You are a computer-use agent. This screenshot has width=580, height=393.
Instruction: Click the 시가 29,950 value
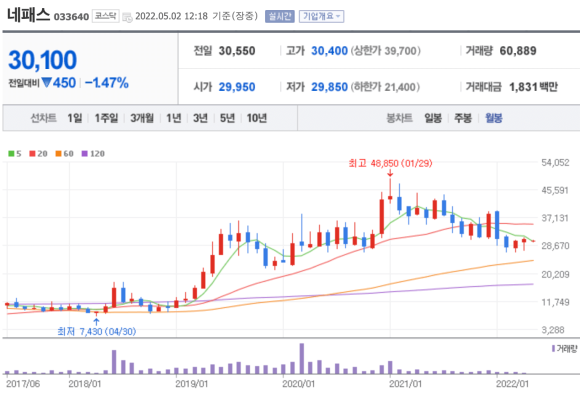pyautogui.click(x=237, y=87)
